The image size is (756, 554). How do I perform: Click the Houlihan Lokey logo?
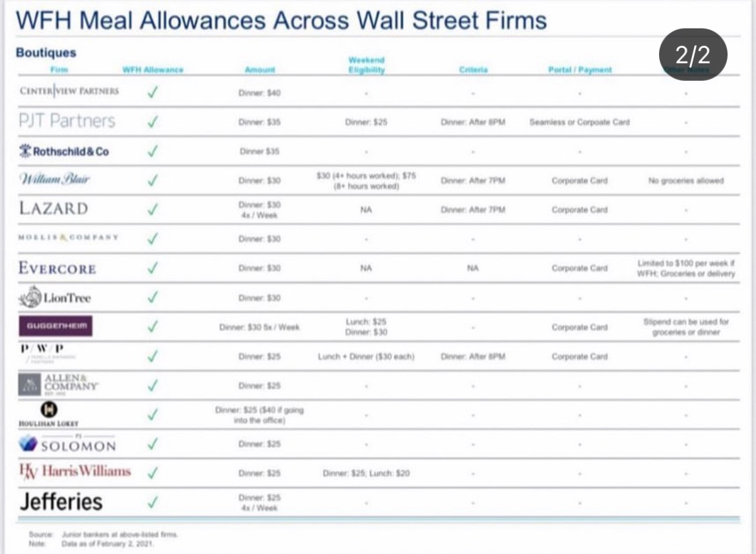(48, 414)
